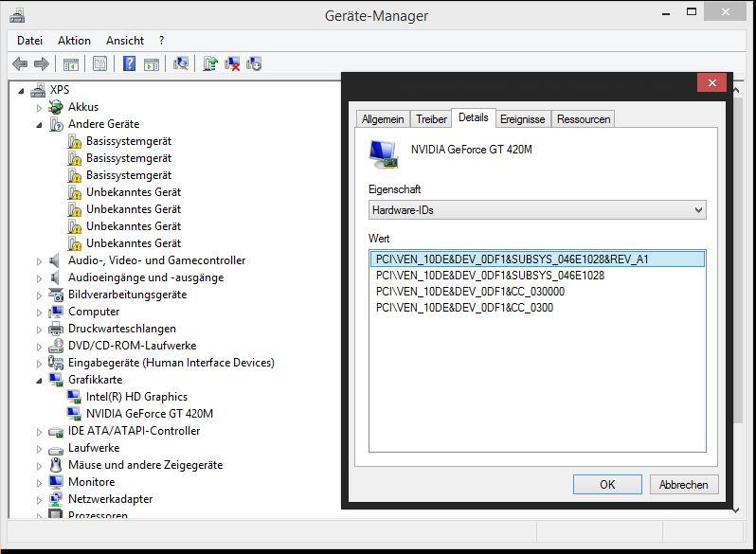Select the Details tab
The width and height of the screenshot is (756, 554).
[474, 117]
